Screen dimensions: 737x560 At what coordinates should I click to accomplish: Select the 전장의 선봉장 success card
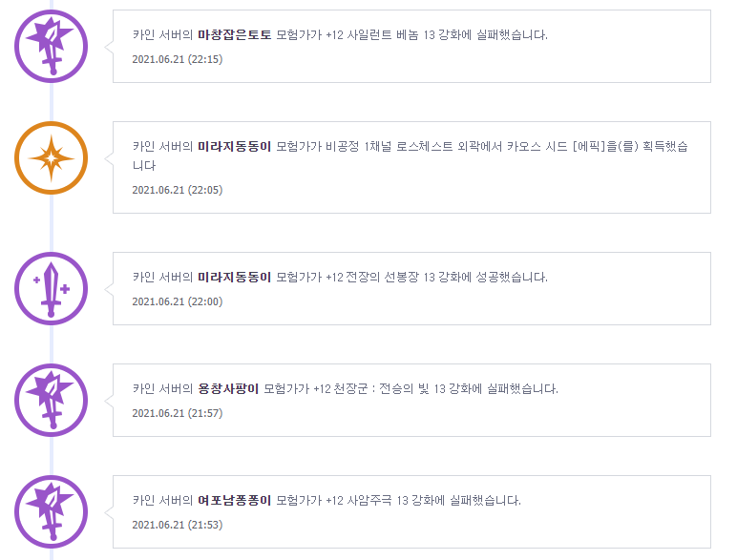(411, 288)
